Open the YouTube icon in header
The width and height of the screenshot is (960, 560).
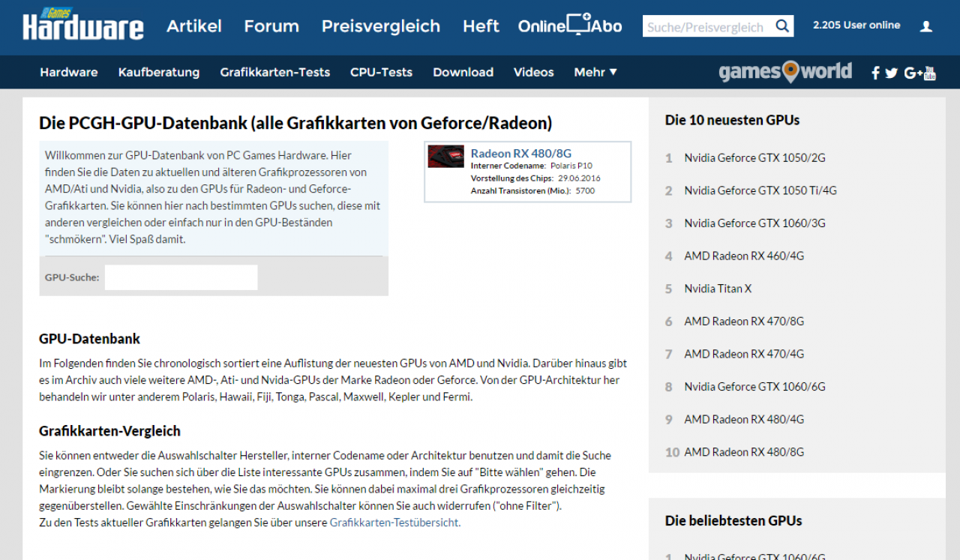pyautogui.click(x=930, y=73)
